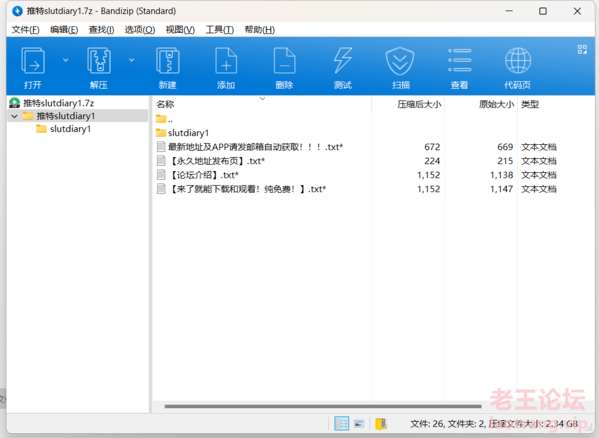Select file 【来了就能下载和观看！纯免费！】.txt

tap(247, 189)
